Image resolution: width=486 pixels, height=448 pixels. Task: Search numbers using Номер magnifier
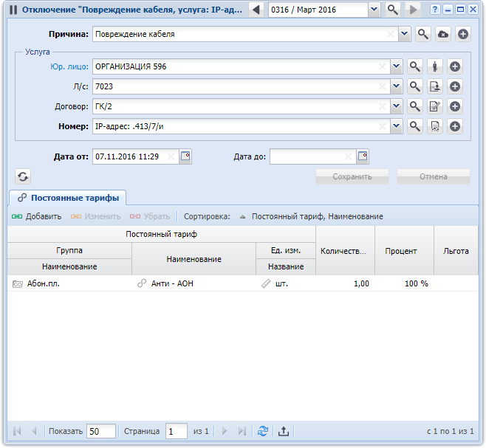pos(415,126)
